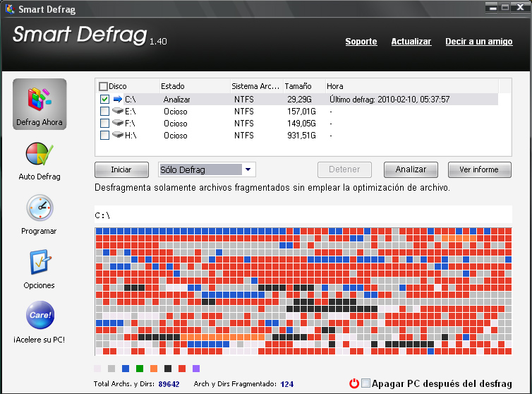
Task: Click the green legend swatch
Action: pyautogui.click(x=140, y=369)
